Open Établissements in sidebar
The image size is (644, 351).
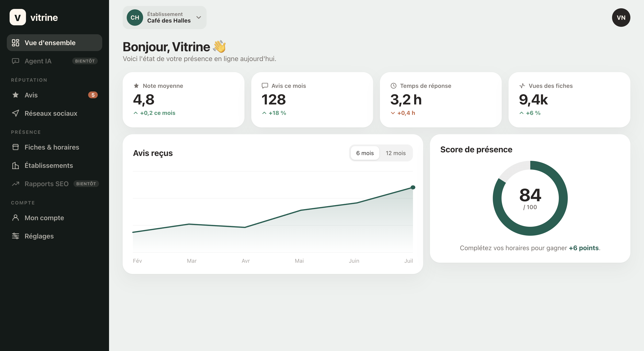click(x=55, y=165)
